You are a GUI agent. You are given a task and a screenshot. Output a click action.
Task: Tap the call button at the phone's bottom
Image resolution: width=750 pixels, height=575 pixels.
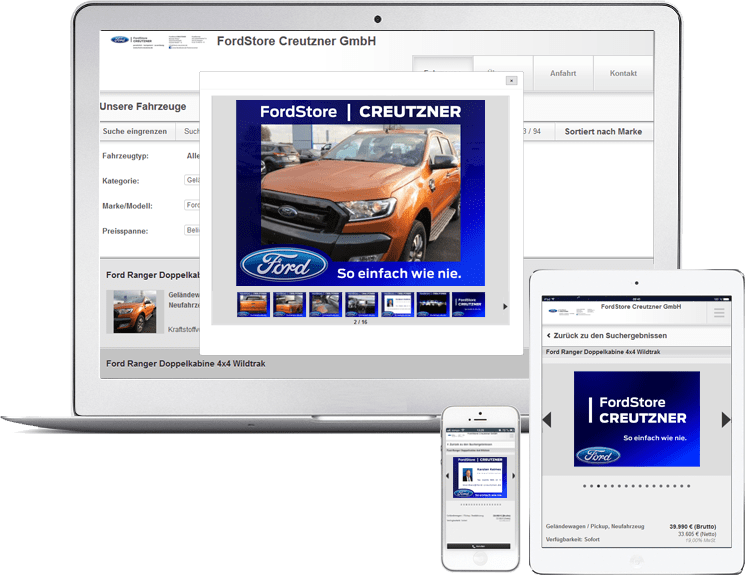(x=478, y=546)
